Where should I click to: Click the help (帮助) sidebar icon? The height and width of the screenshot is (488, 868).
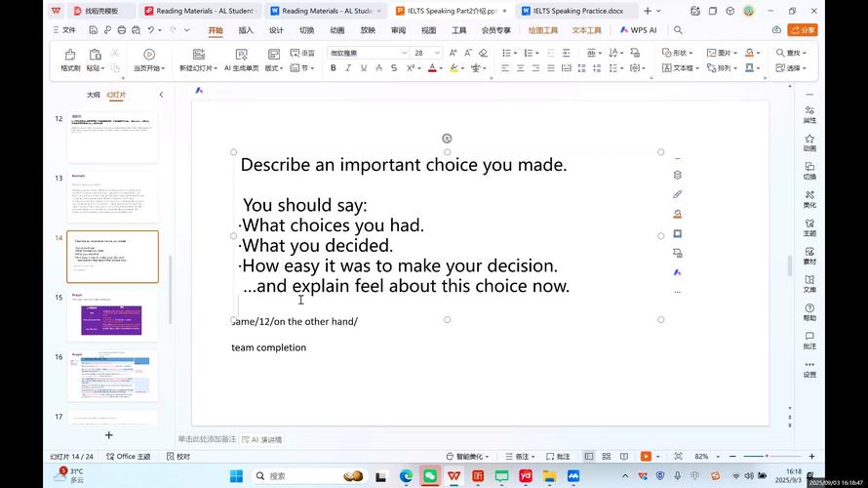pos(809,313)
